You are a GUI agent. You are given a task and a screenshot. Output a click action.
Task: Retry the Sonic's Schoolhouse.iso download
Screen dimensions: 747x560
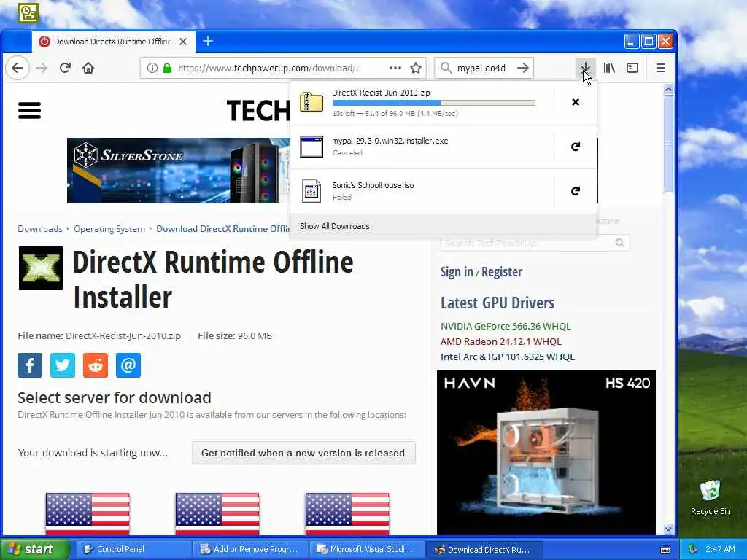click(x=576, y=191)
